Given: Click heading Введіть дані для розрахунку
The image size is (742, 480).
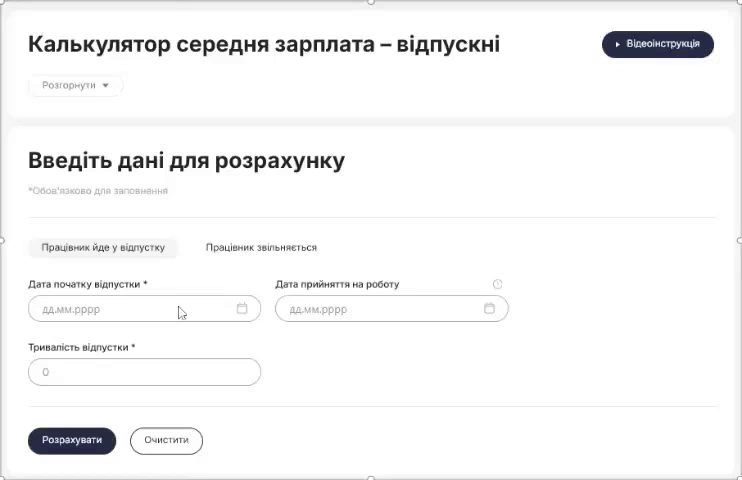Looking at the screenshot, I should [186, 160].
